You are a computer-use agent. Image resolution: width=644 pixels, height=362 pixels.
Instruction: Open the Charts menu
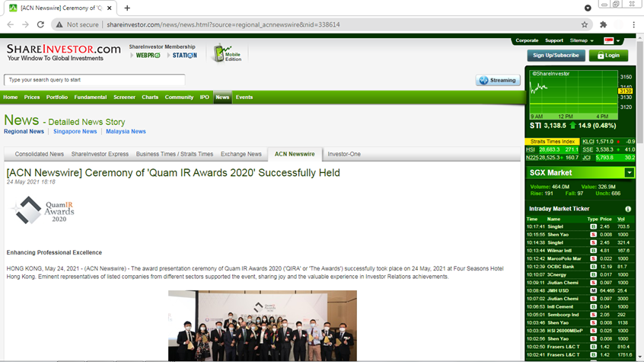[x=150, y=97]
